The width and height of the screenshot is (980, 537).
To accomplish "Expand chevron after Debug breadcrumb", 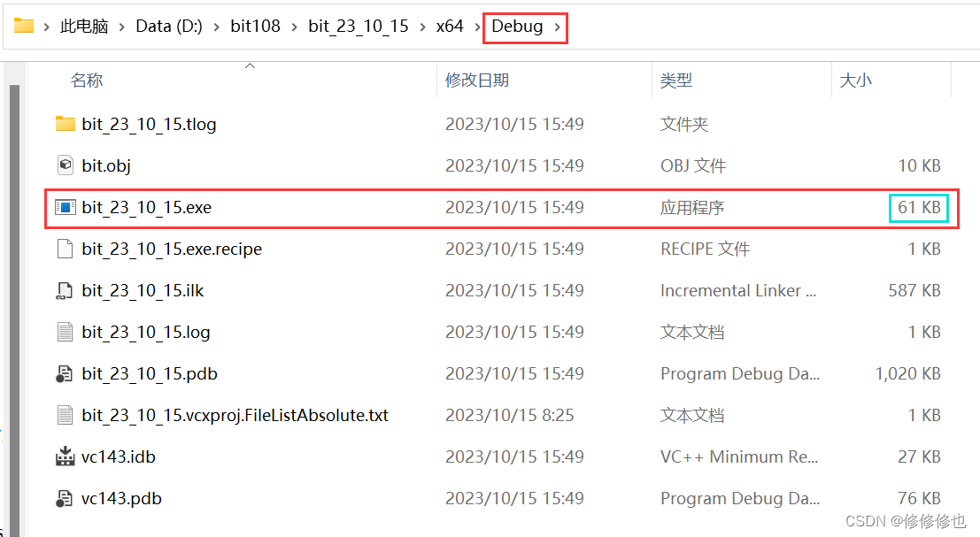I will 557,27.
